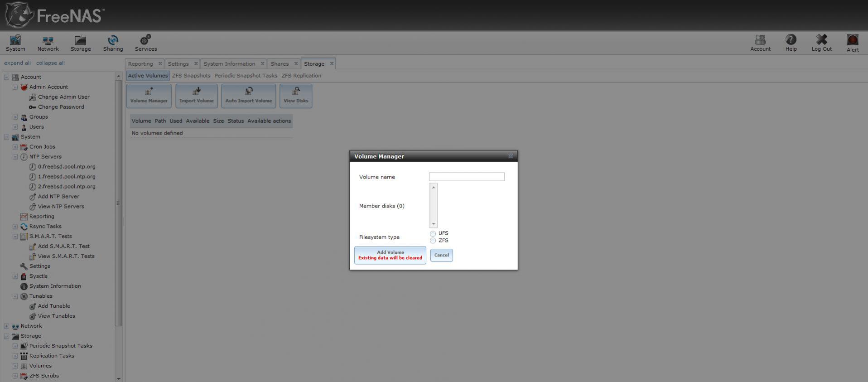Collapse the Account tree node
The width and height of the screenshot is (868, 382).
pos(6,77)
